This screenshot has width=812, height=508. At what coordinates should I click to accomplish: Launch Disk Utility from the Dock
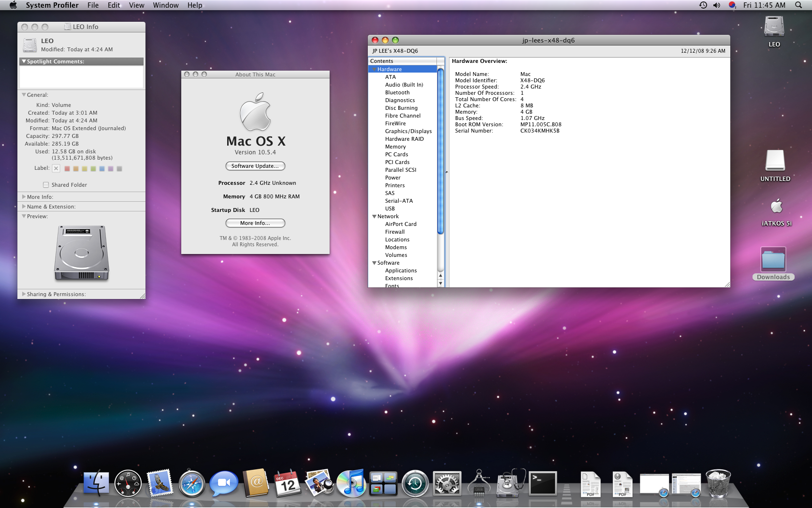(x=511, y=483)
